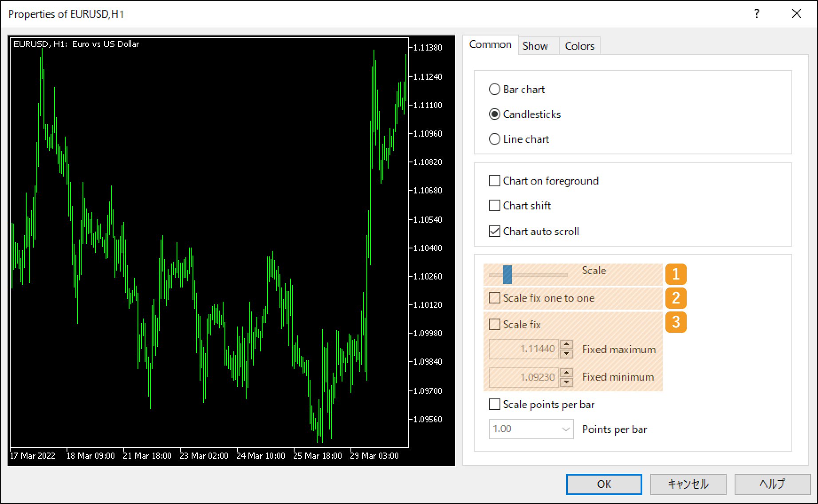Enable Chart on foreground checkbox
Screen dimensions: 818x504
point(494,181)
